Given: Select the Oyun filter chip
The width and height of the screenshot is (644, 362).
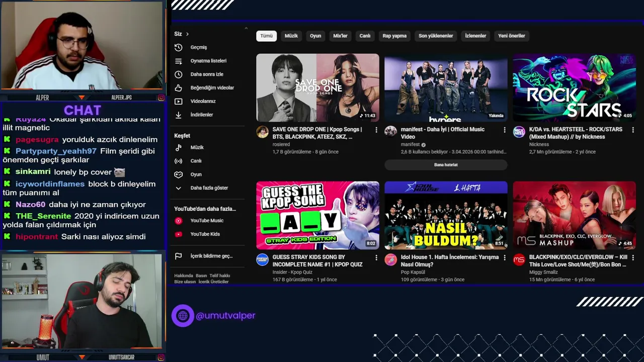Looking at the screenshot, I should [315, 36].
